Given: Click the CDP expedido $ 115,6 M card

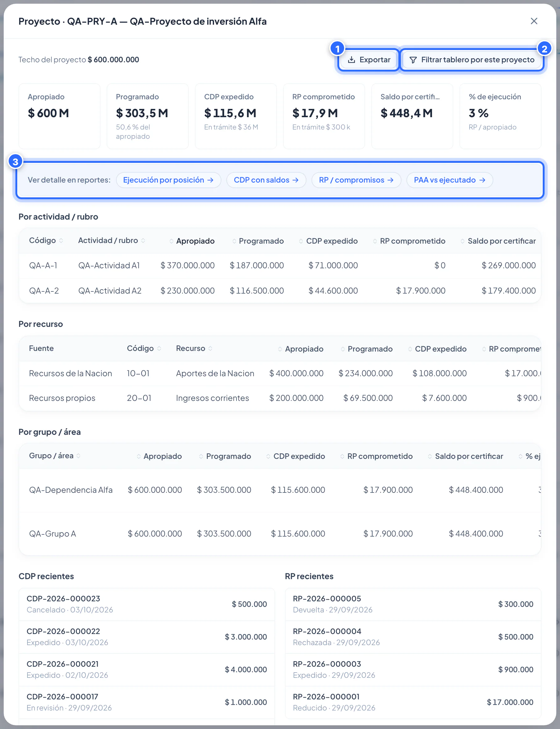Looking at the screenshot, I should 236,116.
